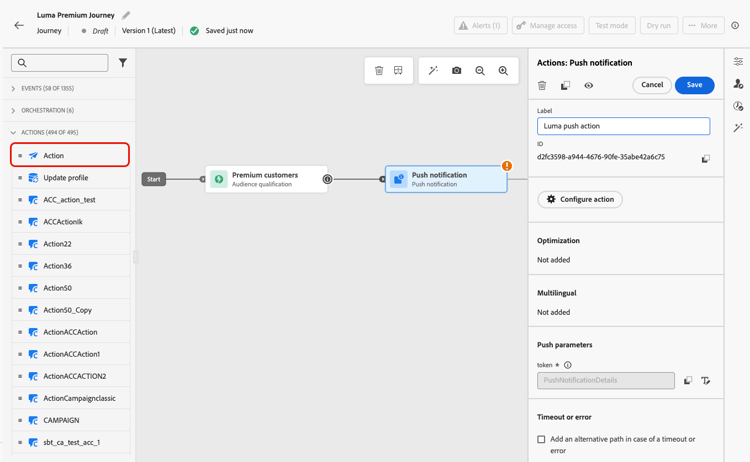
Task: Start a Dry run
Action: pyautogui.click(x=659, y=25)
